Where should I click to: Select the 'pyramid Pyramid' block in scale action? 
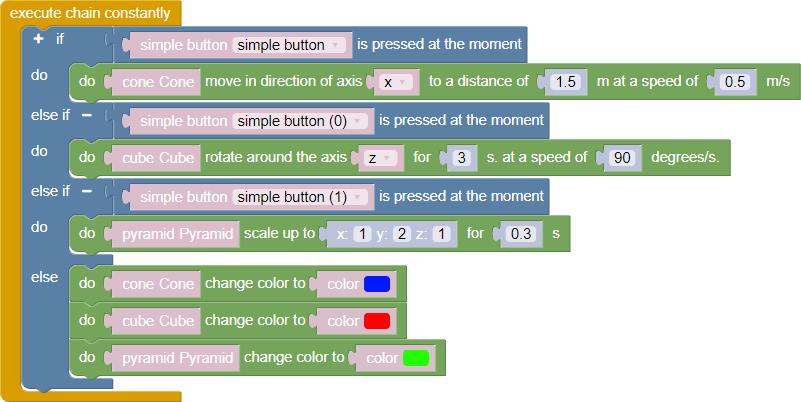176,234
